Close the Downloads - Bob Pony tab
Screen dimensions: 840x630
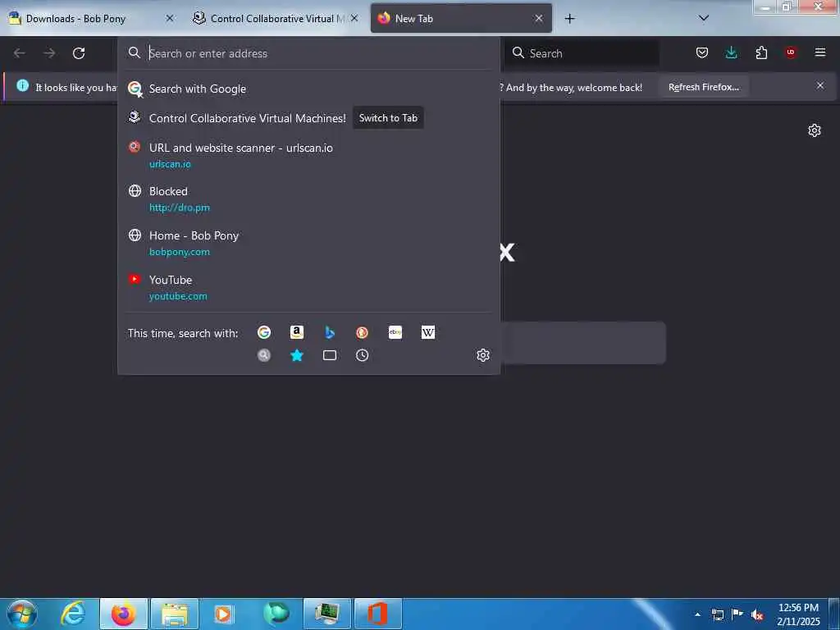click(x=170, y=18)
